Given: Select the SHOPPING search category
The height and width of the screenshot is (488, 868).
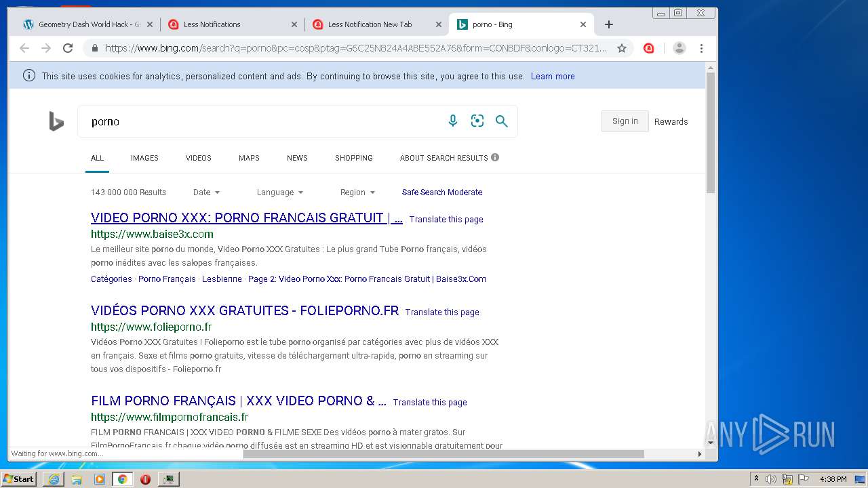Looking at the screenshot, I should pyautogui.click(x=354, y=158).
